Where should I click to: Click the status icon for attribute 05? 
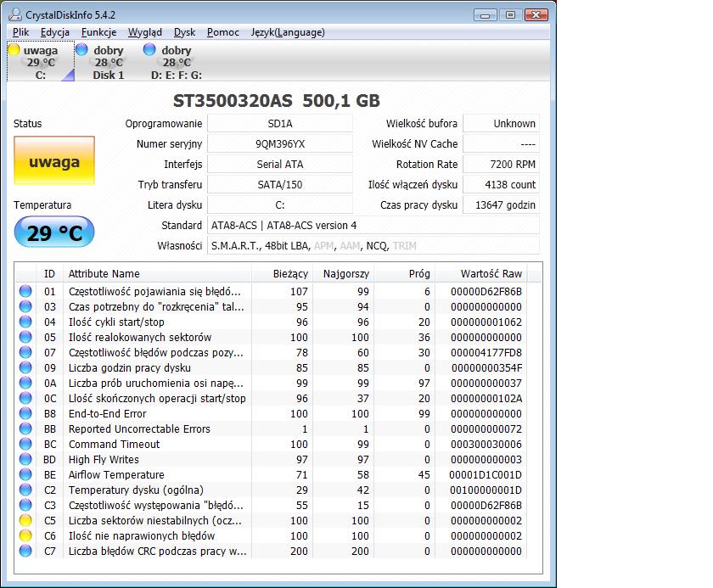[25, 337]
